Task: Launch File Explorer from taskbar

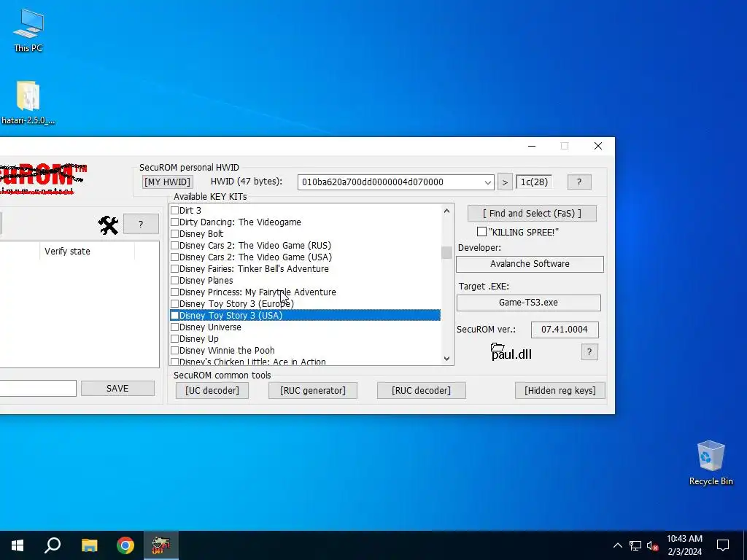Action: (89, 545)
